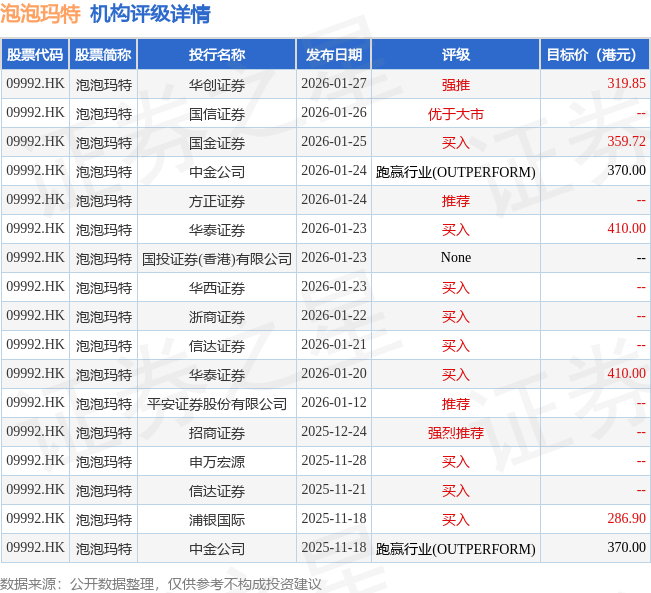Viewport: 651px width, 593px height.
Task: Click the target price 286.90
Action: tap(626, 519)
